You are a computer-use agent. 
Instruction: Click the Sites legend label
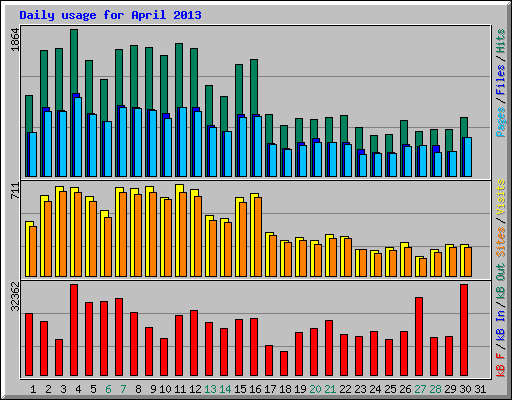click(500, 242)
